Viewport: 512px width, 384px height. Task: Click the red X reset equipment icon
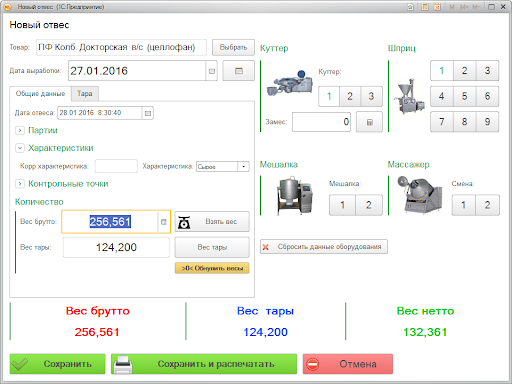[x=266, y=247]
